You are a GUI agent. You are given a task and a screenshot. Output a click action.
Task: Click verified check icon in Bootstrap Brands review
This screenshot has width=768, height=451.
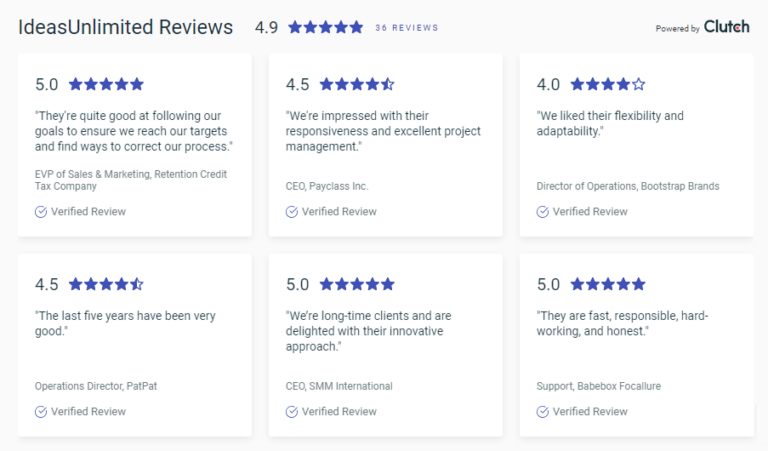[543, 212]
